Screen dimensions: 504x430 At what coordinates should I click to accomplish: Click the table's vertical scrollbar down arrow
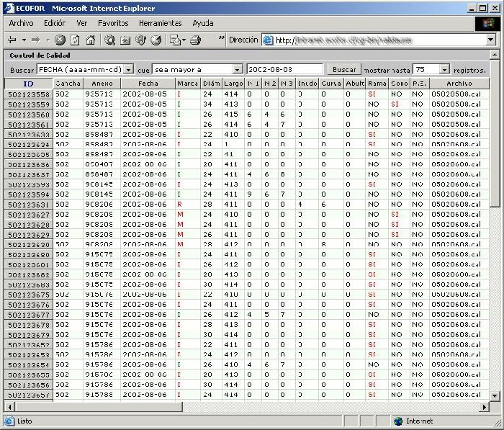click(x=493, y=396)
